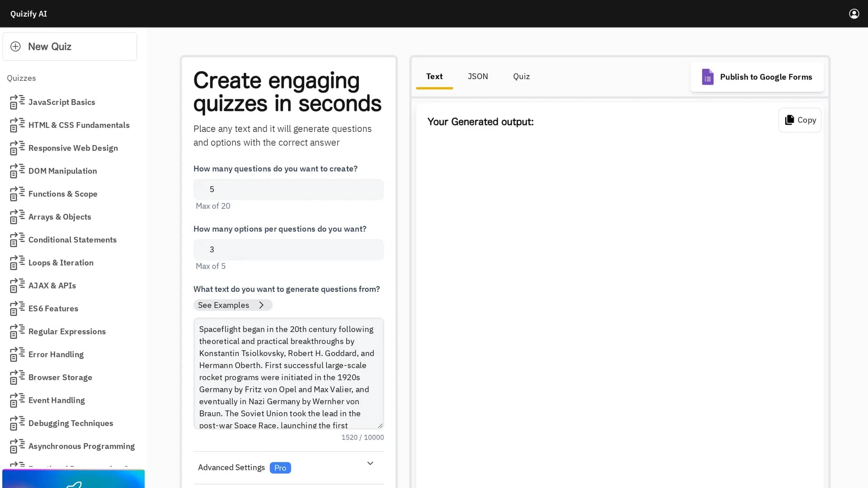This screenshot has width=868, height=488.
Task: Publish quiz to Google Forms
Action: pyautogui.click(x=757, y=77)
